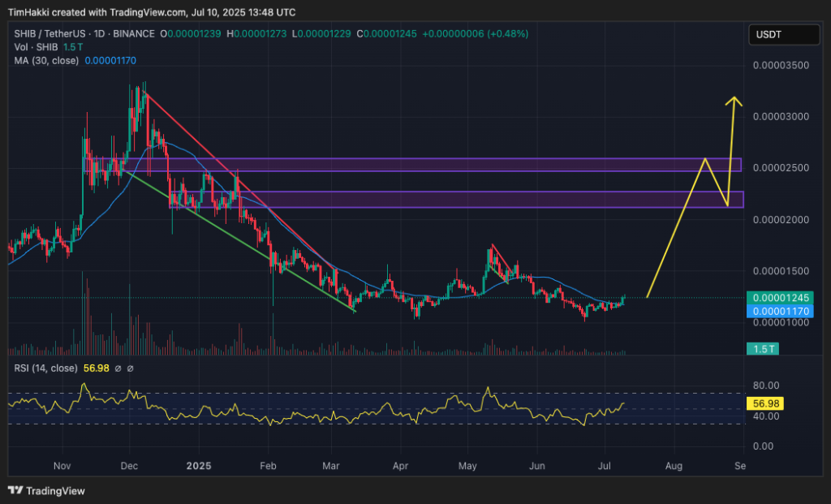Click the blue 0.00001170 MA price tag
831x504 pixels.
(x=780, y=311)
